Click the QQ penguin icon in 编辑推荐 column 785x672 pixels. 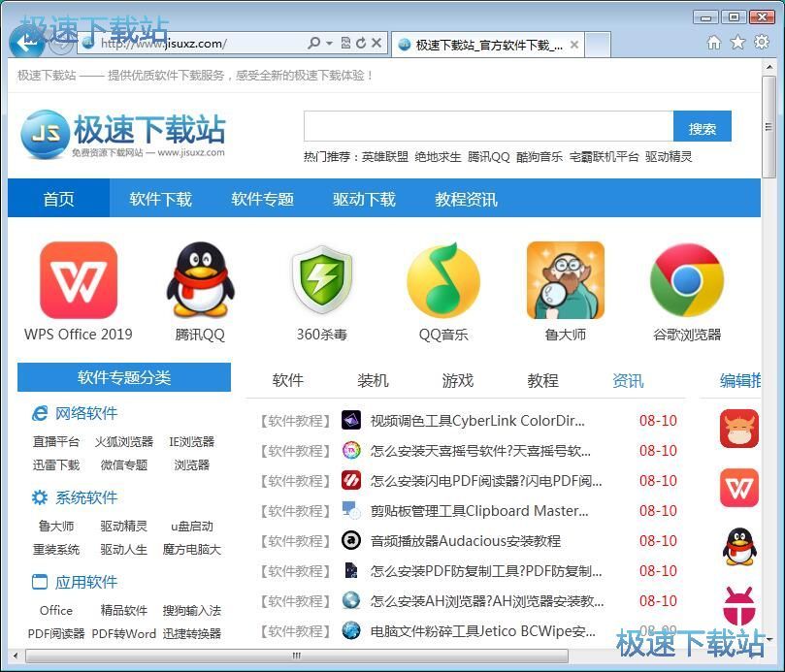click(x=739, y=547)
